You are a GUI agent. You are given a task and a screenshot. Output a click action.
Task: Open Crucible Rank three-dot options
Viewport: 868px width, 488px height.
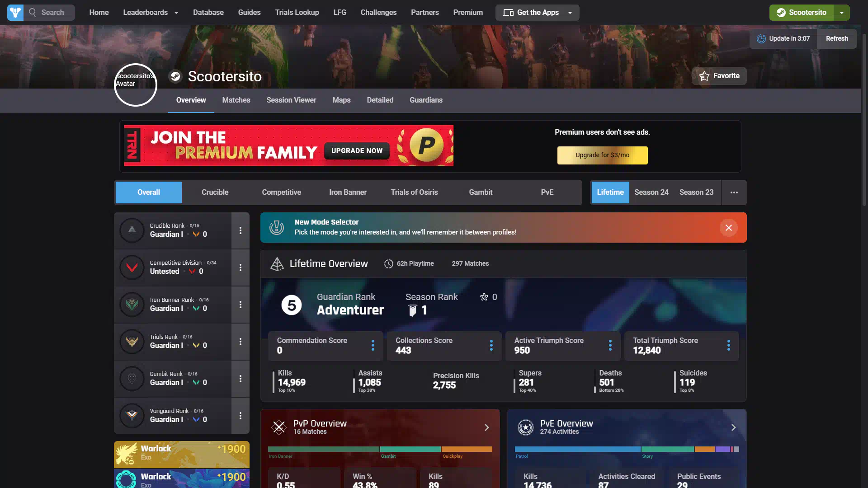pyautogui.click(x=241, y=230)
